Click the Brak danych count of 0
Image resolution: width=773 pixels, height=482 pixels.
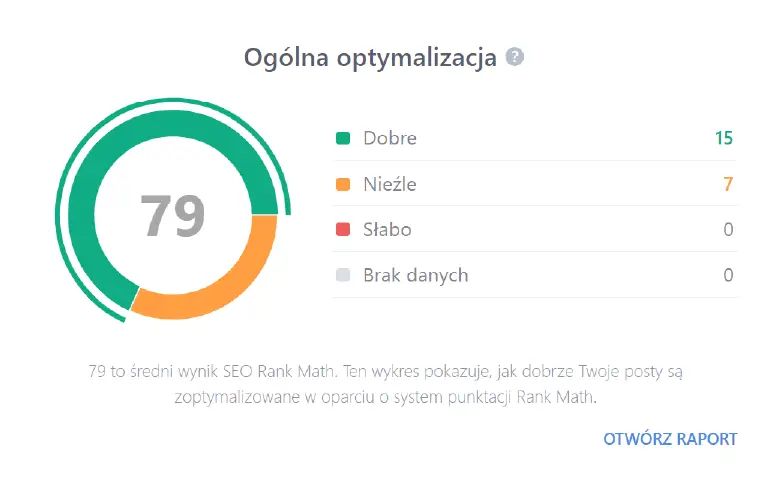(728, 275)
